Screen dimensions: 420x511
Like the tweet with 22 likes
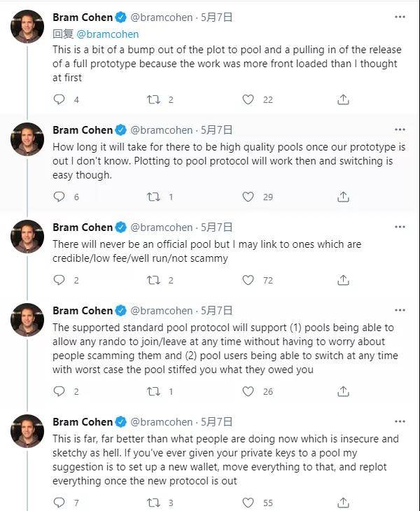coord(248,100)
